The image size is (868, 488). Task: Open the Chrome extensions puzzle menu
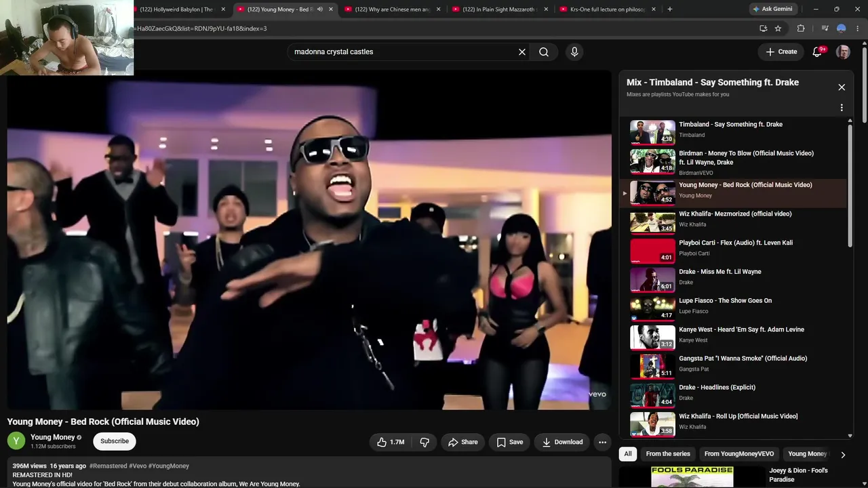click(x=801, y=28)
